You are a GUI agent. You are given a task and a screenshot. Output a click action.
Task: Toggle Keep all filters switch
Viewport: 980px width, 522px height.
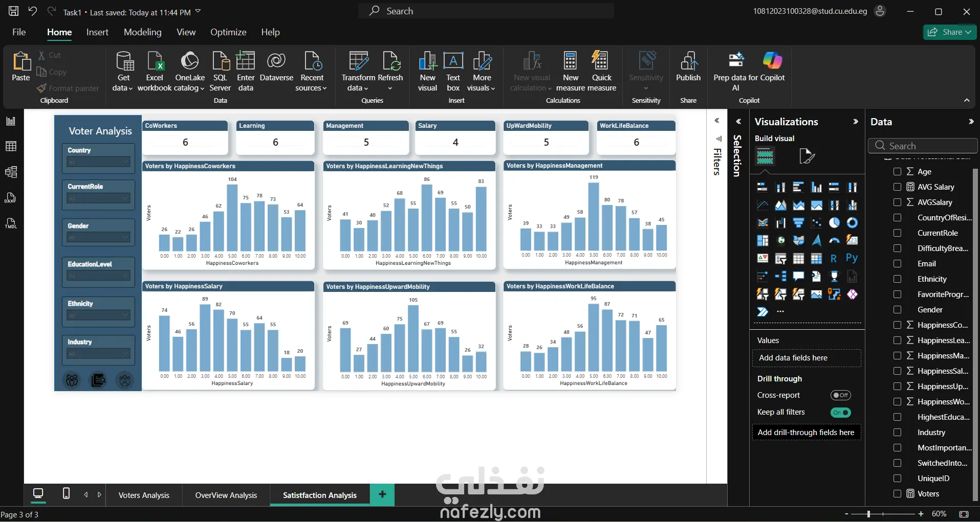pyautogui.click(x=840, y=413)
